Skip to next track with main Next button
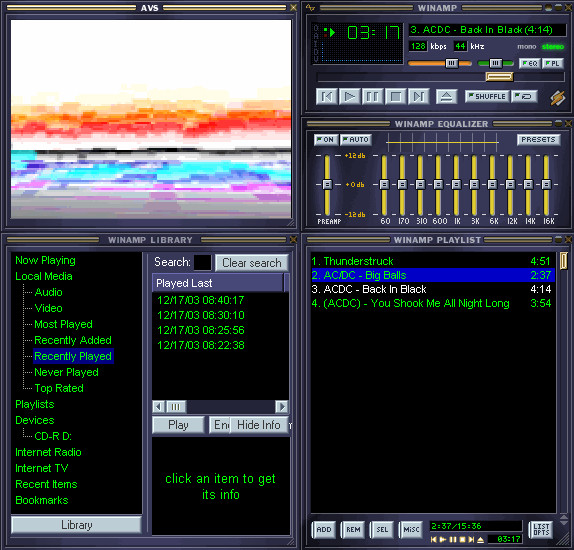Viewport: 574px width, 550px height. [x=418, y=97]
